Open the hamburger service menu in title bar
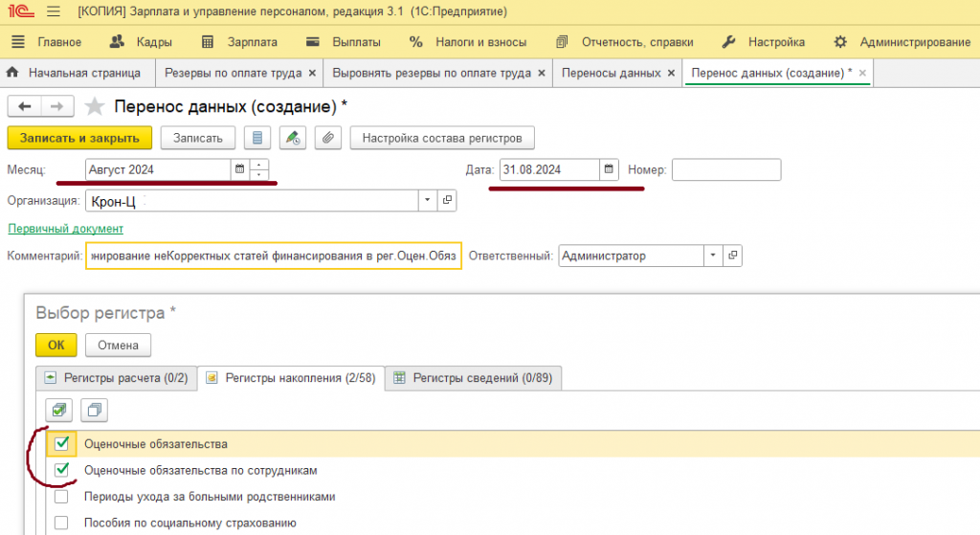This screenshot has height=535, width=980. (54, 11)
